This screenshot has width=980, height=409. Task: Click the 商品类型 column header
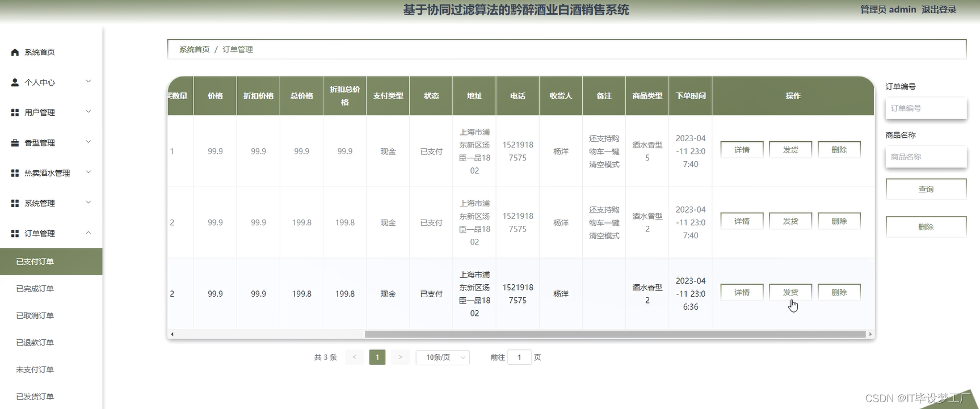pyautogui.click(x=647, y=96)
